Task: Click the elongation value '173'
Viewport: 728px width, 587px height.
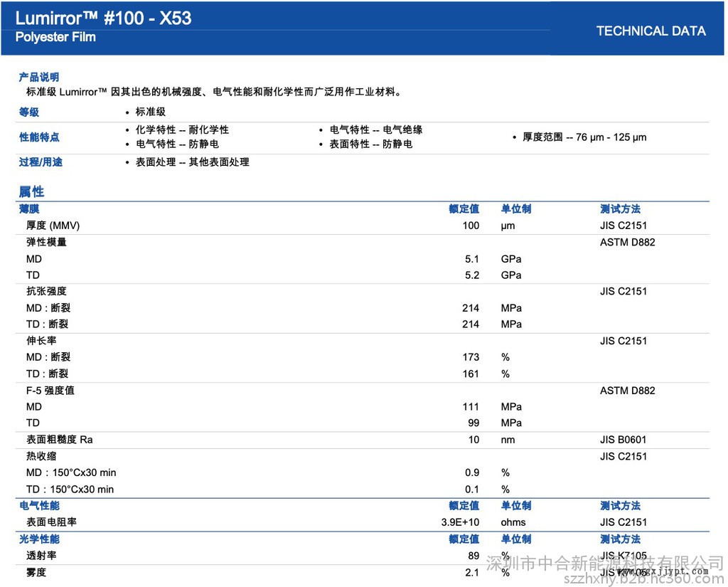Action: click(471, 357)
